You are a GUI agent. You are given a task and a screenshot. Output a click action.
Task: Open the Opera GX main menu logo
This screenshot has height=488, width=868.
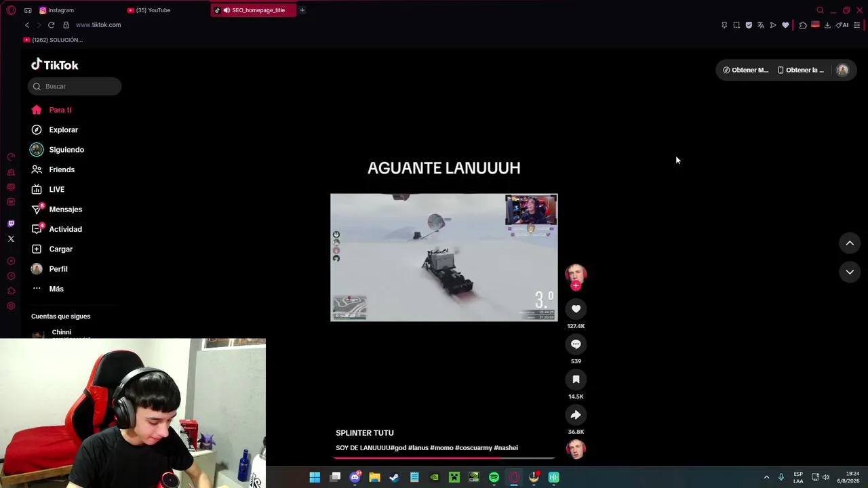click(x=11, y=10)
